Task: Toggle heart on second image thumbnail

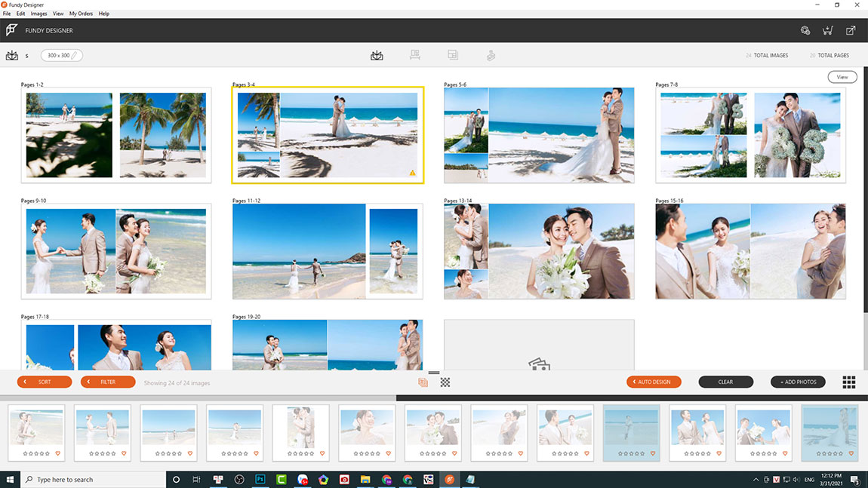Action: pyautogui.click(x=124, y=454)
